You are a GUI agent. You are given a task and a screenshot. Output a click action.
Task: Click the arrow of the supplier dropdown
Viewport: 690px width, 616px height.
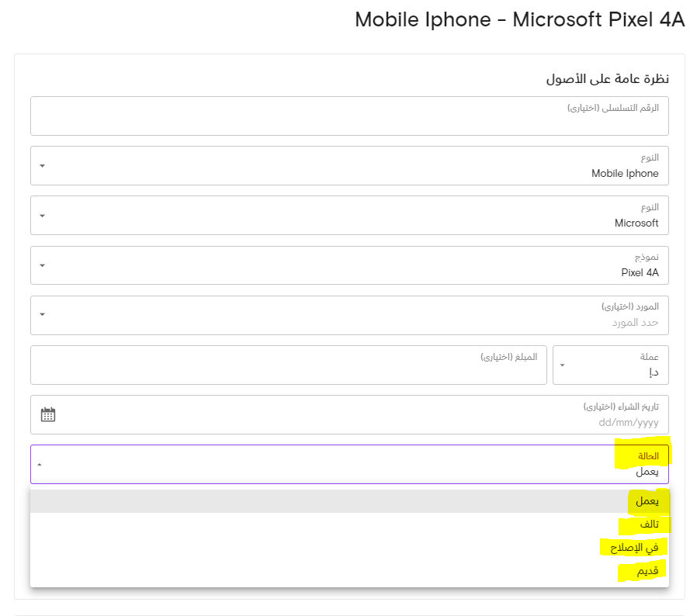pyautogui.click(x=42, y=315)
